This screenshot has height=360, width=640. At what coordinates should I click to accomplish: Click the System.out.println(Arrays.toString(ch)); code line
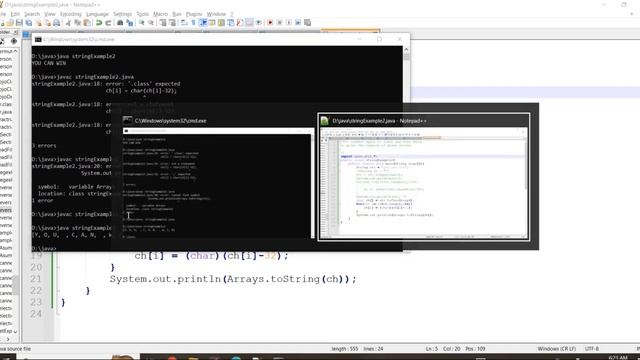[x=233, y=279]
